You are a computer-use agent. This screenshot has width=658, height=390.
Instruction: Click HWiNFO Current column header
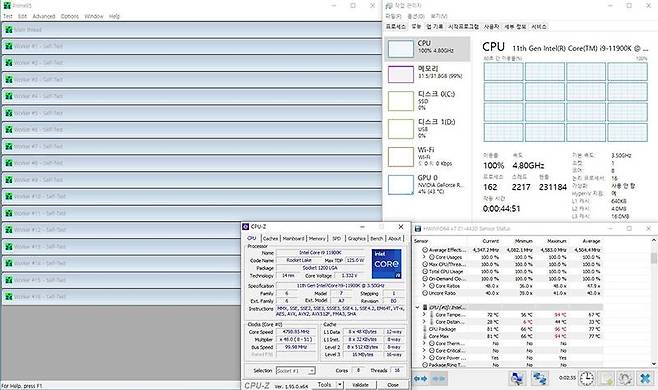coord(491,241)
